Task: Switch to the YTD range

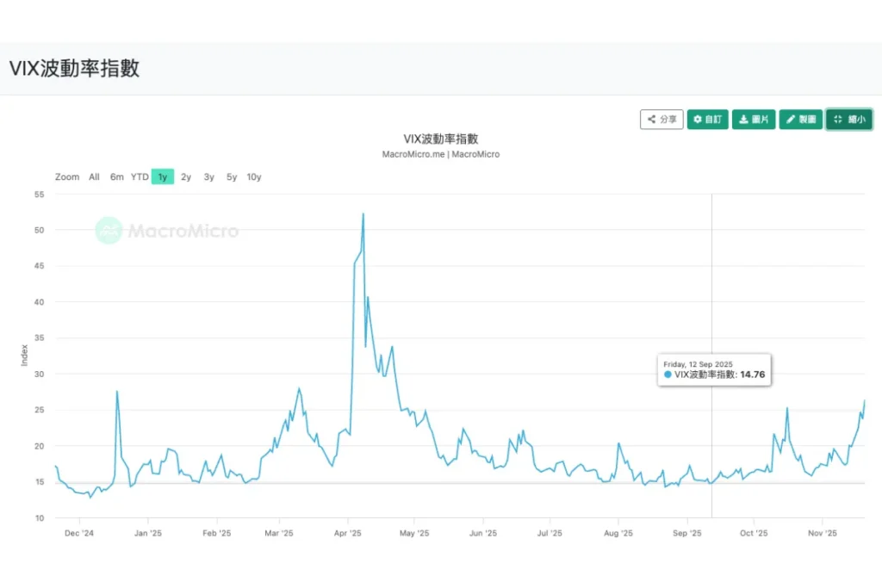Action: click(139, 176)
